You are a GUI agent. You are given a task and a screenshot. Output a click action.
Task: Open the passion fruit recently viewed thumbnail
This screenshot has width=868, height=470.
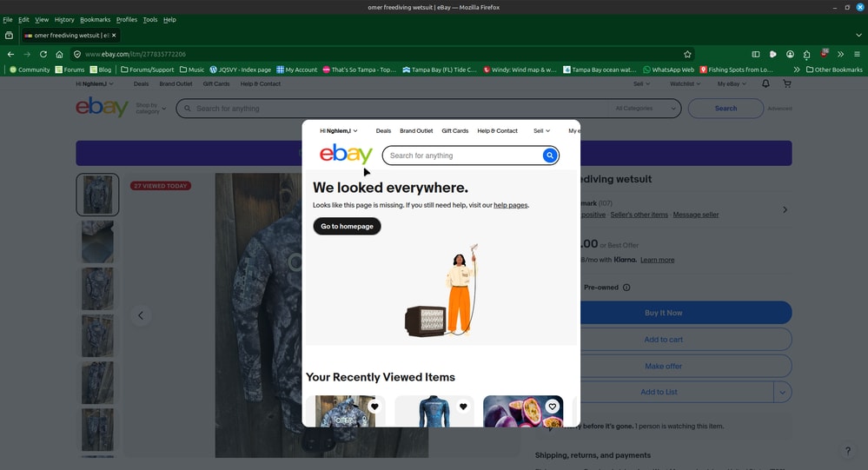[x=523, y=411]
